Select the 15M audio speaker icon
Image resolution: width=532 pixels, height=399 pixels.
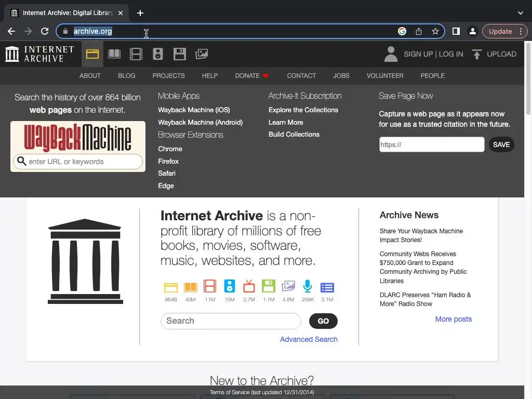pyautogui.click(x=229, y=286)
